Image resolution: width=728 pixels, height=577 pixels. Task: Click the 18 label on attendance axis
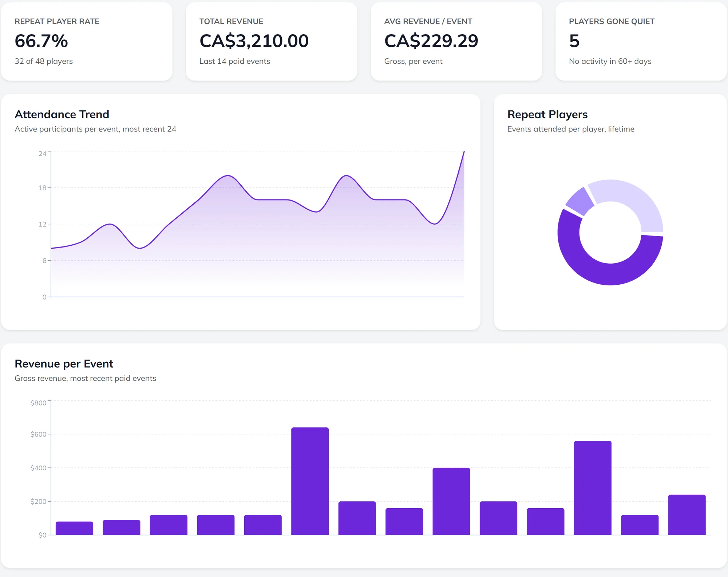43,188
